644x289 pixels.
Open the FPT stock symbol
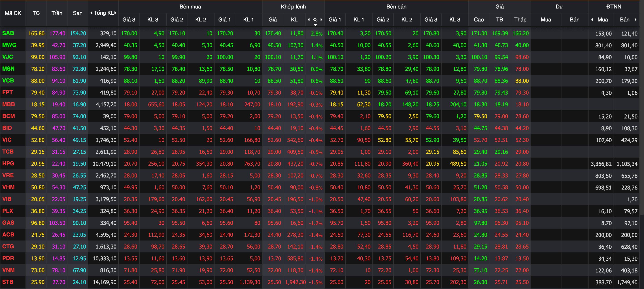coord(8,92)
